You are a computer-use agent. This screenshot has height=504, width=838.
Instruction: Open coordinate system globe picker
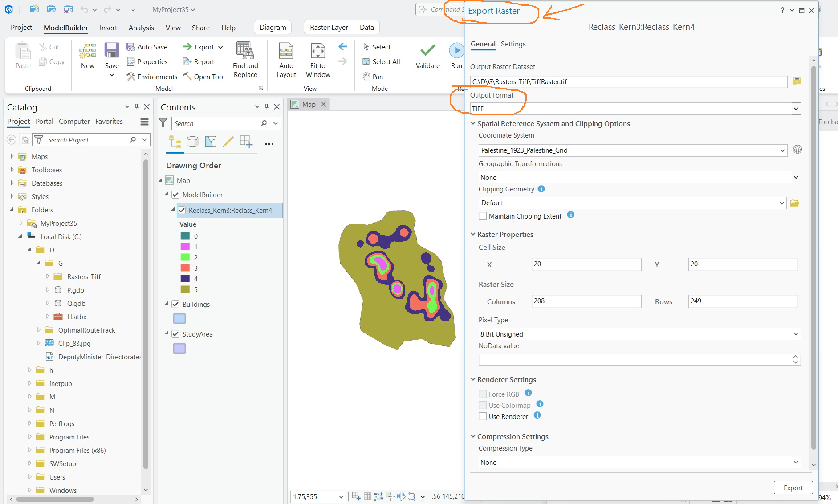click(797, 149)
